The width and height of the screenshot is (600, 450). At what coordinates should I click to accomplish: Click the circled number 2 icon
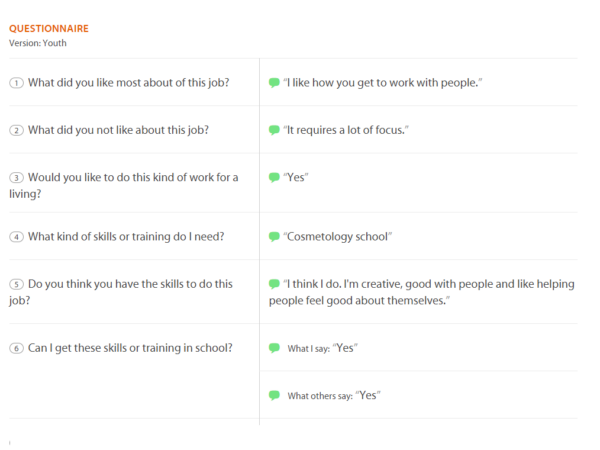[x=16, y=131]
